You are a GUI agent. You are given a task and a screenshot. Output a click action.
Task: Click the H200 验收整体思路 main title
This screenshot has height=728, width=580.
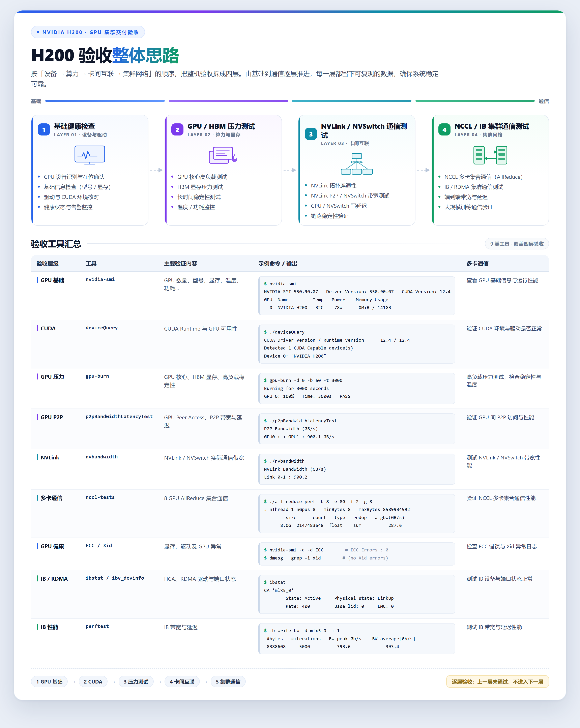[x=105, y=55]
